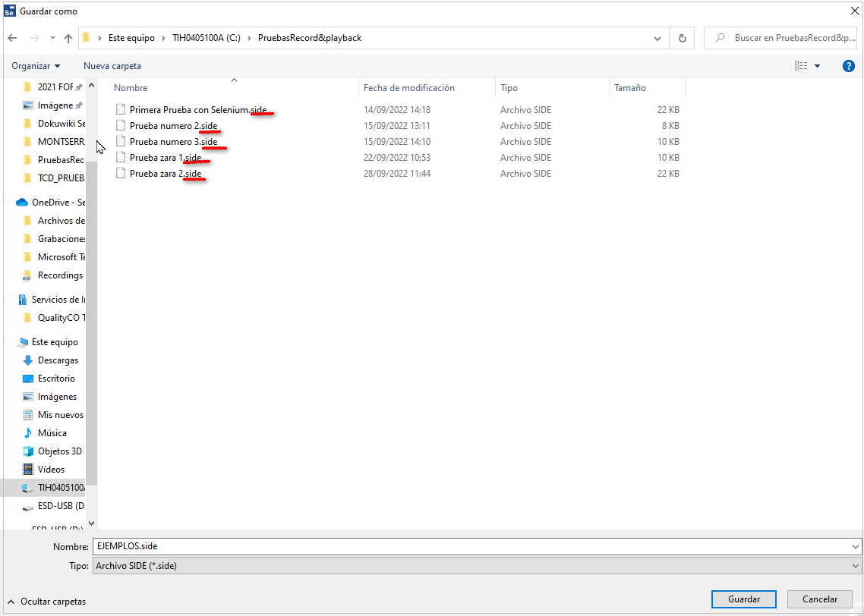The width and height of the screenshot is (864, 616).
Task: Open the Organizar menu
Action: point(36,66)
